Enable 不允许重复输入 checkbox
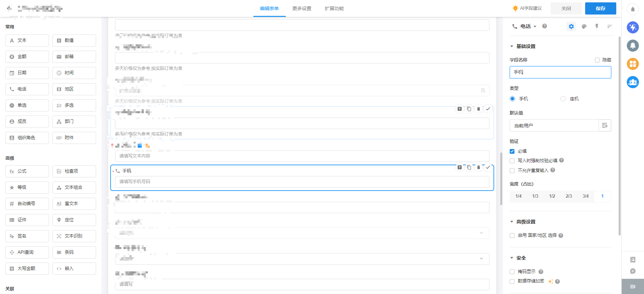644x294 pixels. [x=512, y=171]
